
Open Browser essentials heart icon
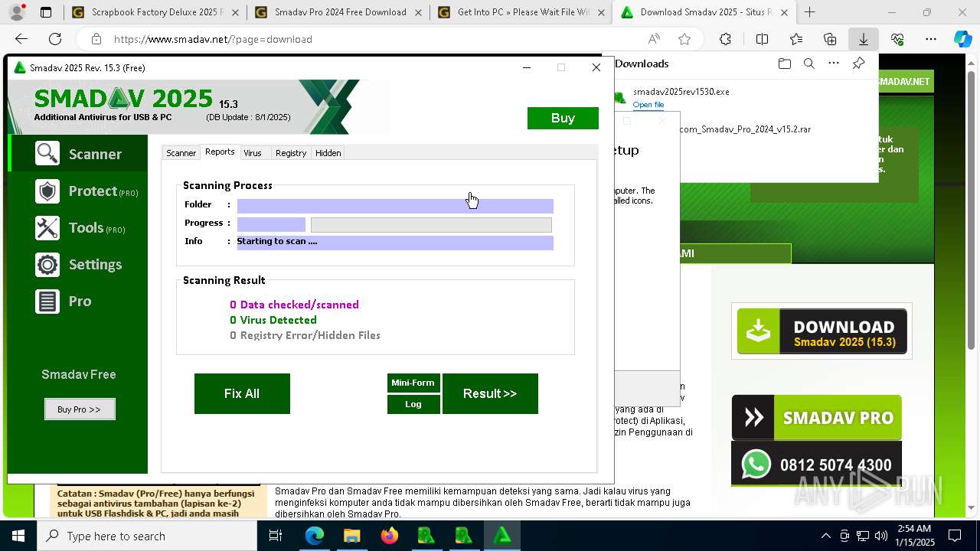click(x=897, y=39)
